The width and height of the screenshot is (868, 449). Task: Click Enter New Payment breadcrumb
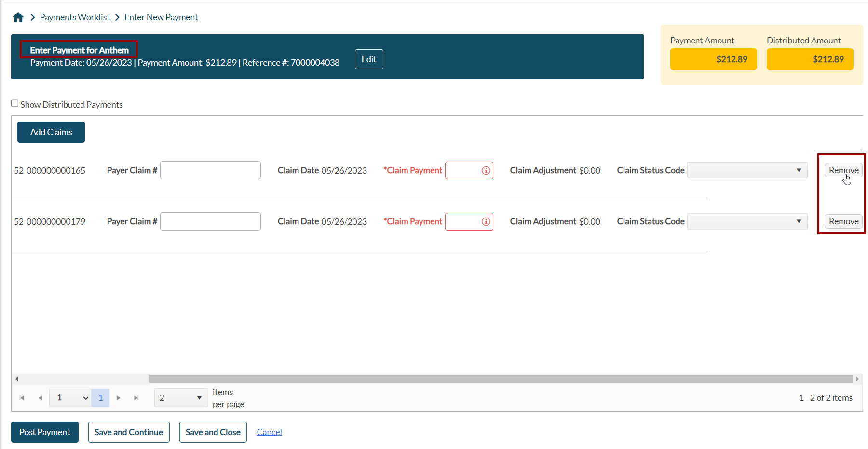point(161,17)
